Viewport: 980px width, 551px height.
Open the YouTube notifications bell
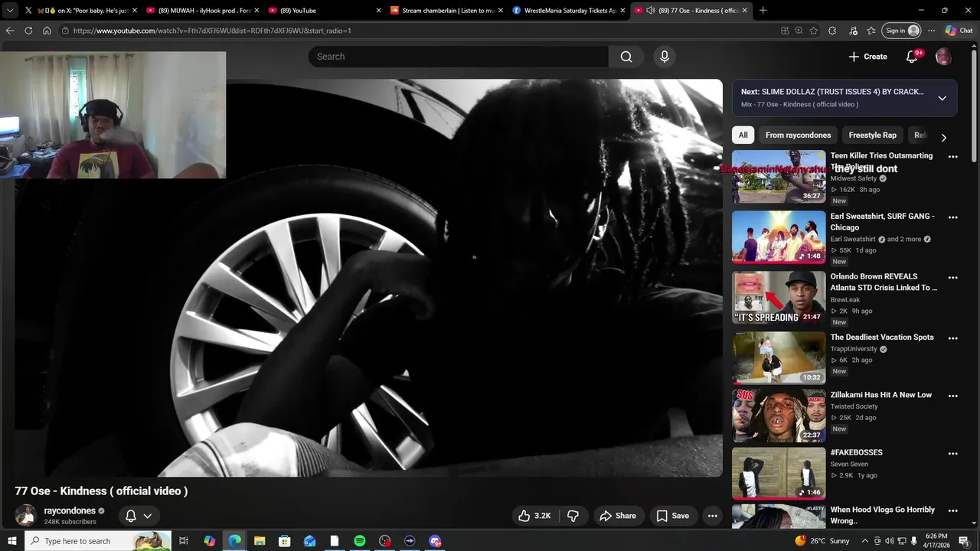[912, 57]
